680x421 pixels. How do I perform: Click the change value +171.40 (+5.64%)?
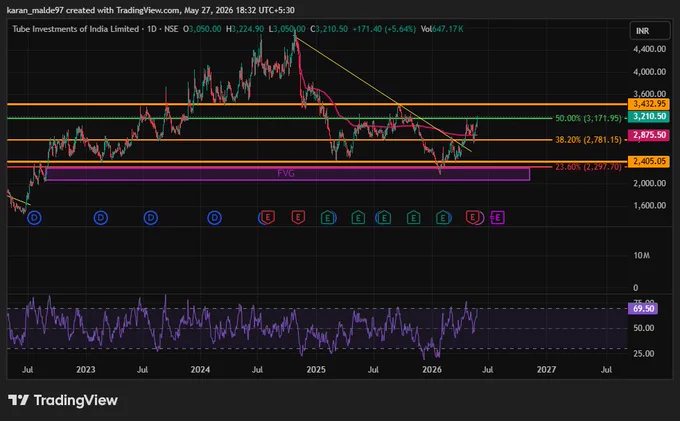click(384, 29)
